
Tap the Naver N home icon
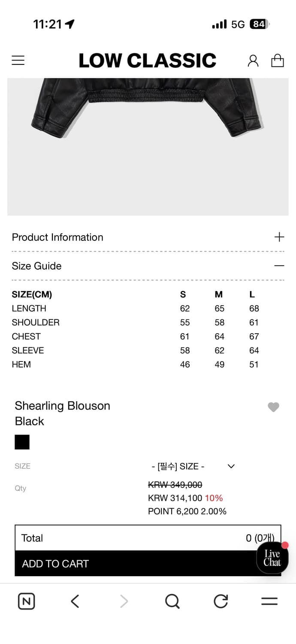[27, 601]
